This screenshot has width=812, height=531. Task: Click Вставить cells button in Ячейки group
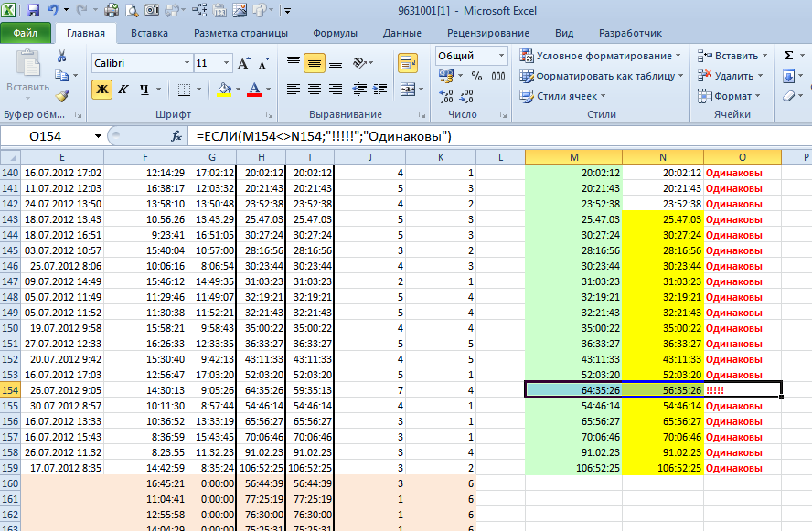pyautogui.click(x=732, y=56)
